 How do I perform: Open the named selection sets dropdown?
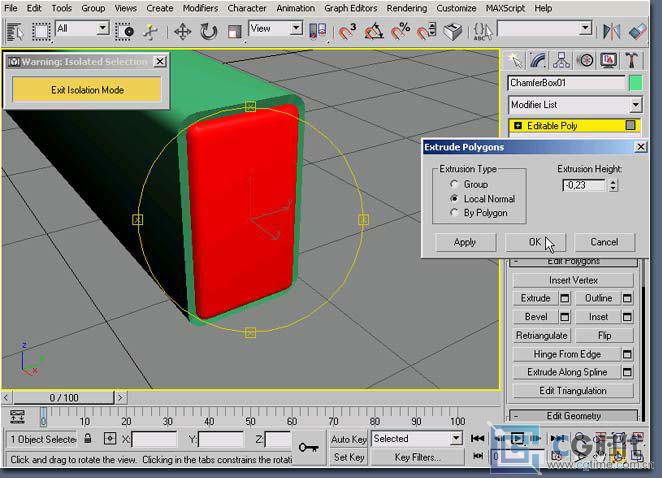[586, 28]
